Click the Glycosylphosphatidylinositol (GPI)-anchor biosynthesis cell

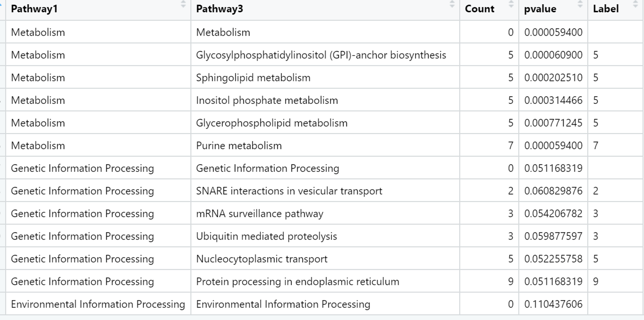[x=325, y=55]
